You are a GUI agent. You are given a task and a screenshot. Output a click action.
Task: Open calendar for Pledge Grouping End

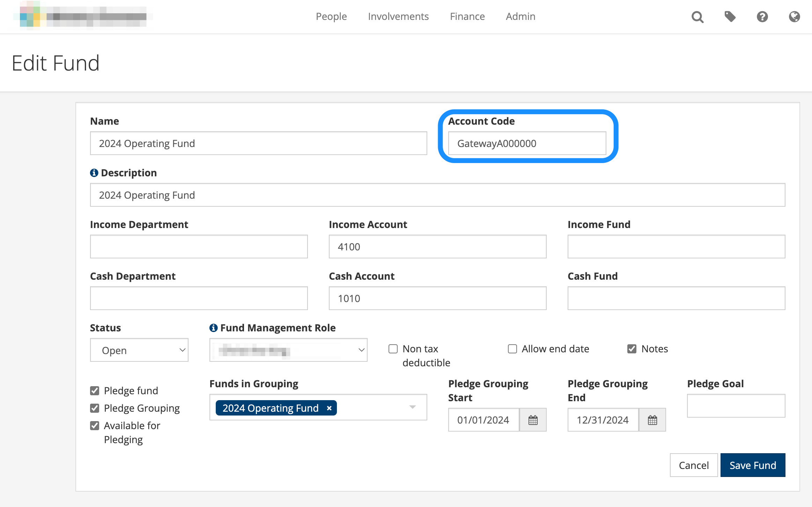coord(652,420)
